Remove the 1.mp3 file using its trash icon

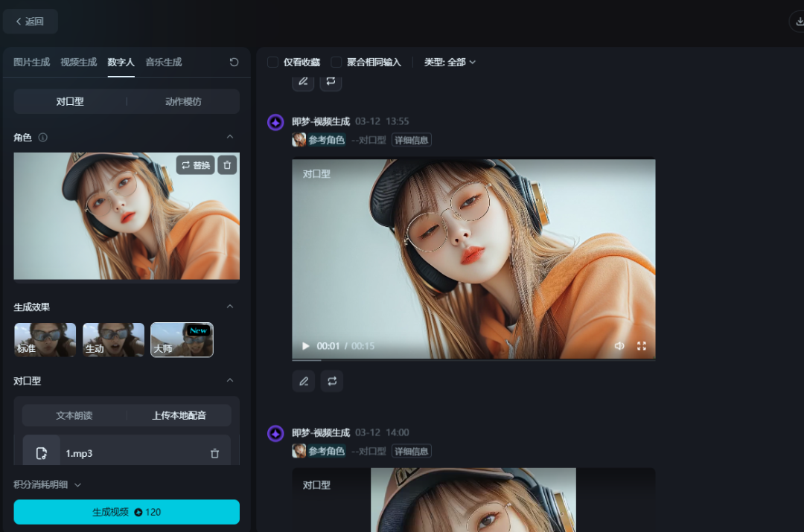click(215, 453)
